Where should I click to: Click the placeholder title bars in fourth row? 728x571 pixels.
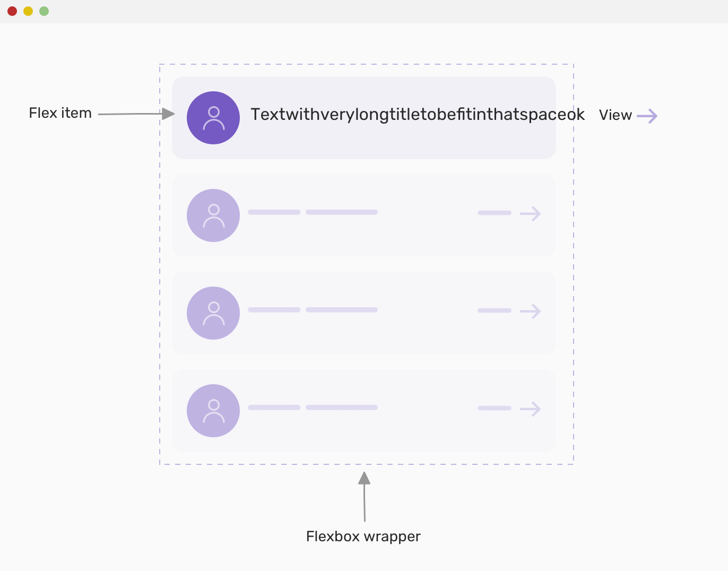[x=313, y=408]
